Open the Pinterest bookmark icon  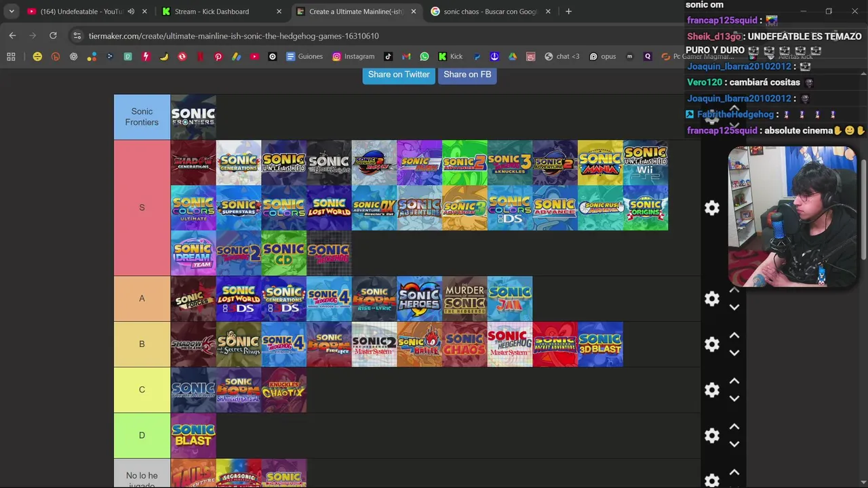point(218,57)
